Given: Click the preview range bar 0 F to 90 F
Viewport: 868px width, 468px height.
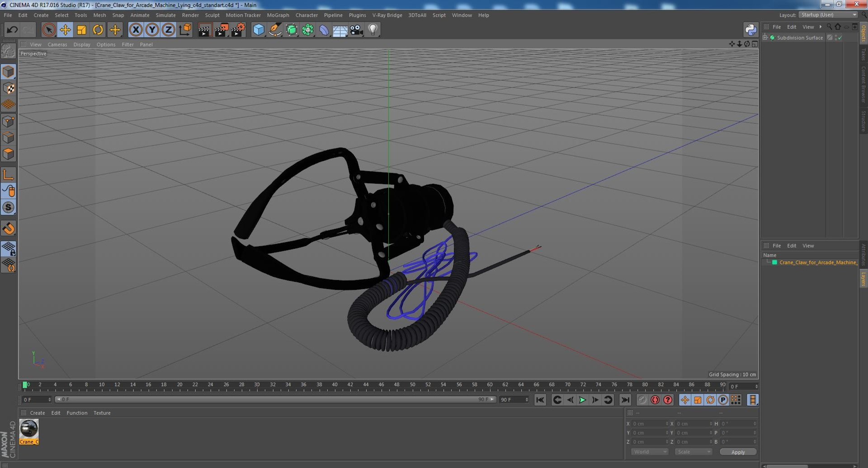Looking at the screenshot, I should 275,399.
